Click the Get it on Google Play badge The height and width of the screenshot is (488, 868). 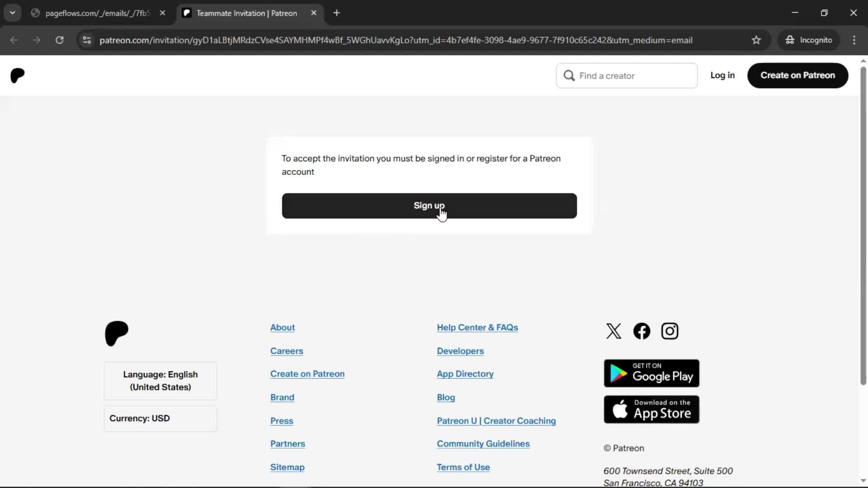tap(651, 373)
